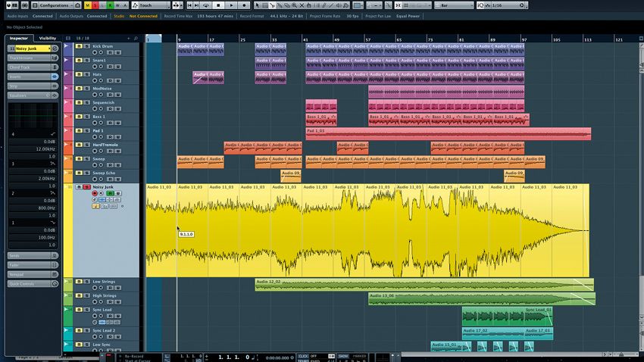
Task: Switch to the Inspector tab
Action: (x=19, y=38)
